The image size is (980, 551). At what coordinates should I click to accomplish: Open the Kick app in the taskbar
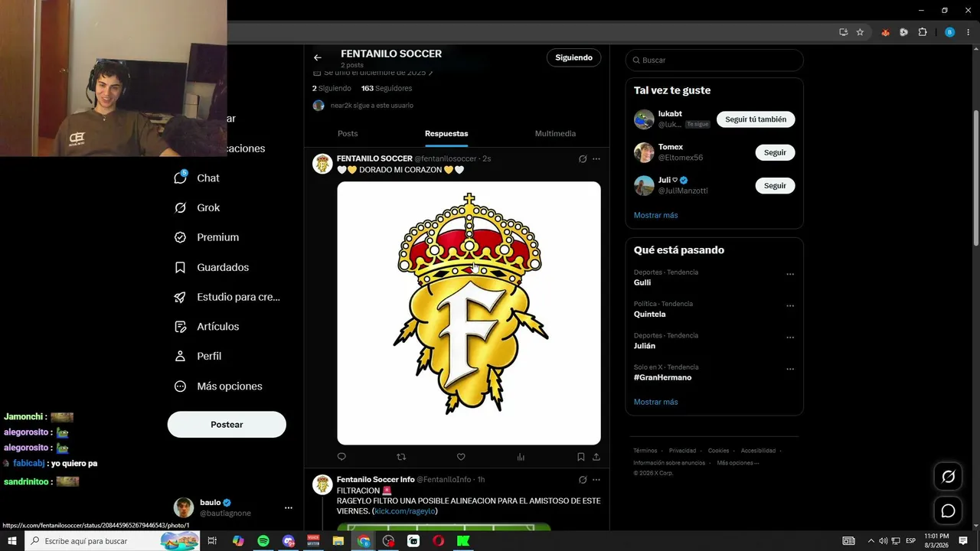pos(463,541)
